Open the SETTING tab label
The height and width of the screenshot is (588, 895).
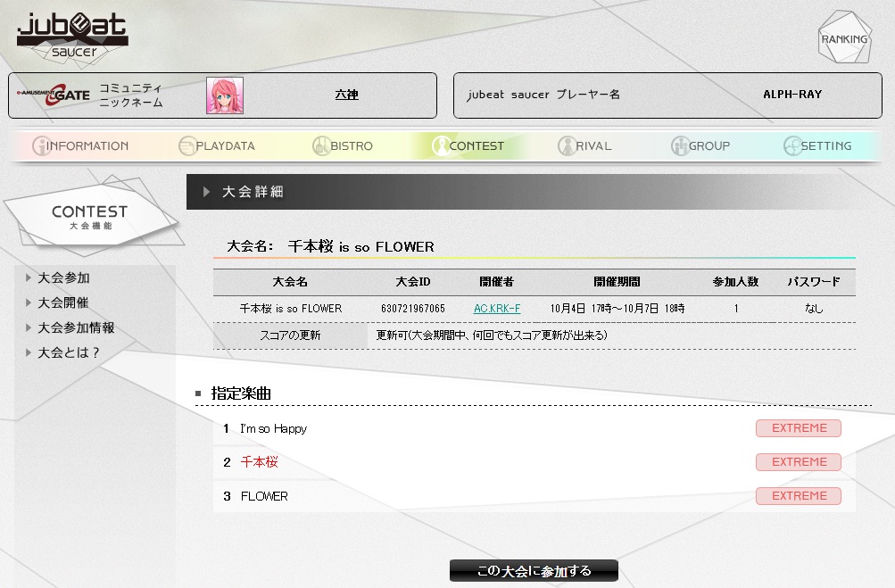826,146
